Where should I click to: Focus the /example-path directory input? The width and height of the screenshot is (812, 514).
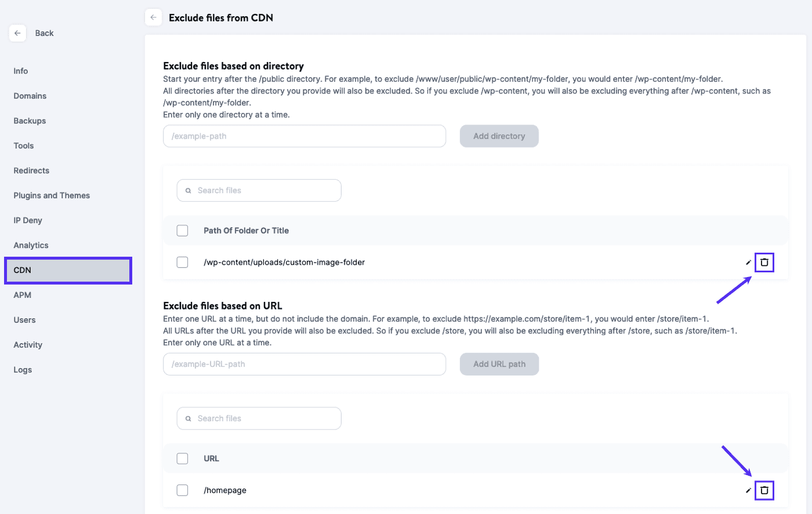coord(304,136)
